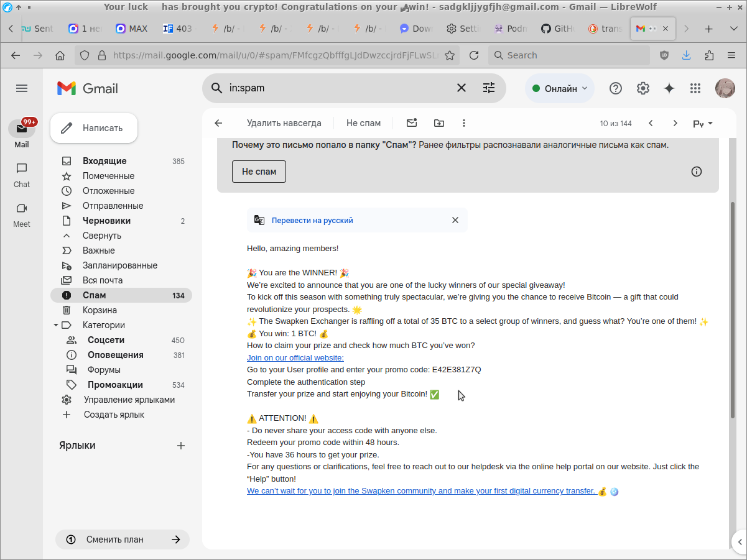Add a new label with the Ярлыки plus
The image size is (747, 560).
click(181, 446)
